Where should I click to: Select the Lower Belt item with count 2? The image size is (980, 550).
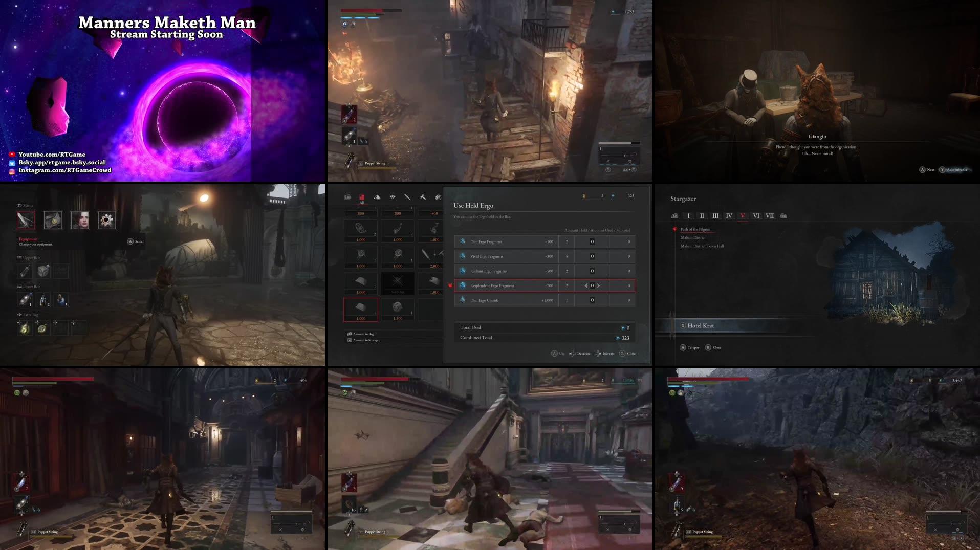click(43, 299)
